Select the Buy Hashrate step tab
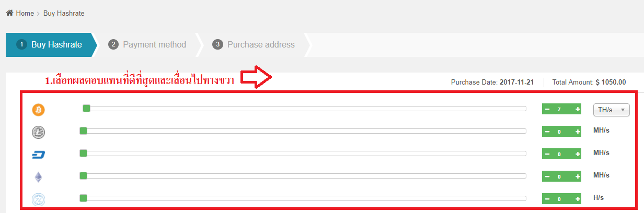Image resolution: width=644 pixels, height=213 pixels. tap(50, 45)
